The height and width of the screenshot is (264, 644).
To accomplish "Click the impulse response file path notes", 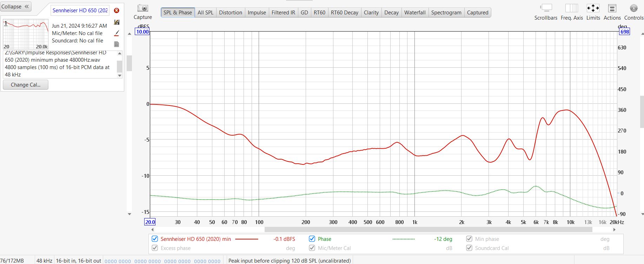I will click(60, 64).
